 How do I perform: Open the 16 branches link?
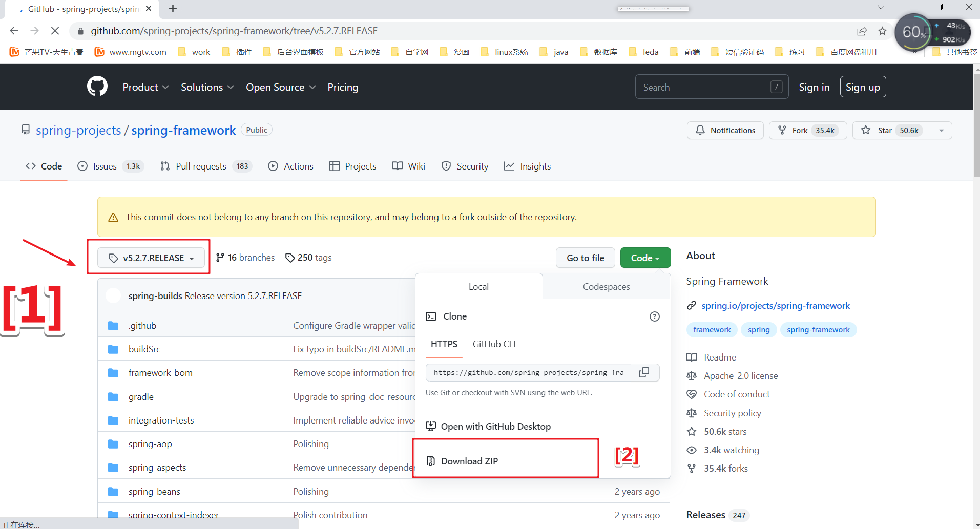[245, 258]
